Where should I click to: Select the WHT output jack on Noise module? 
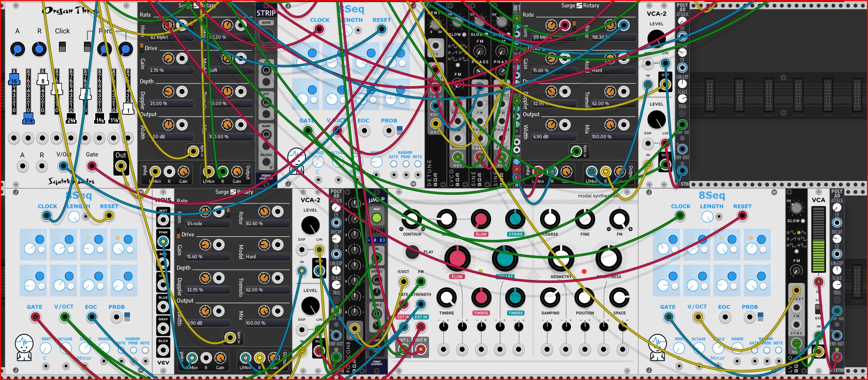(x=163, y=219)
